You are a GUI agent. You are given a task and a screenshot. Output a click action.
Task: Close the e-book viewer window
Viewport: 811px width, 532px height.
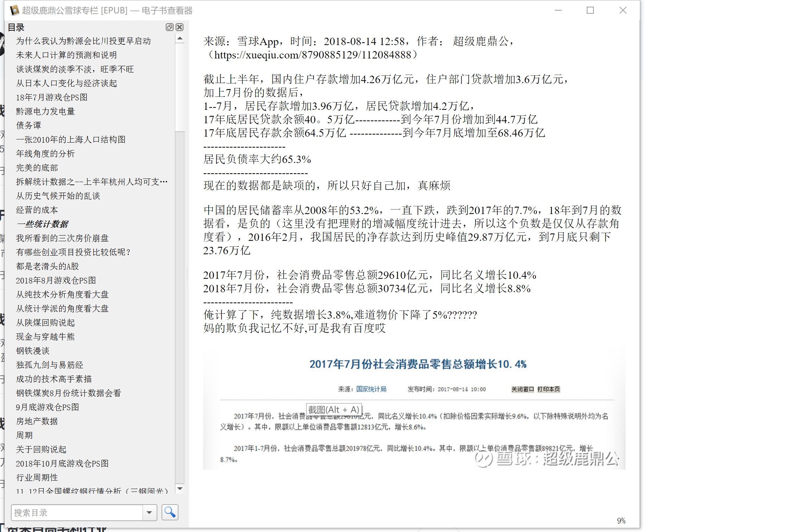(623, 10)
